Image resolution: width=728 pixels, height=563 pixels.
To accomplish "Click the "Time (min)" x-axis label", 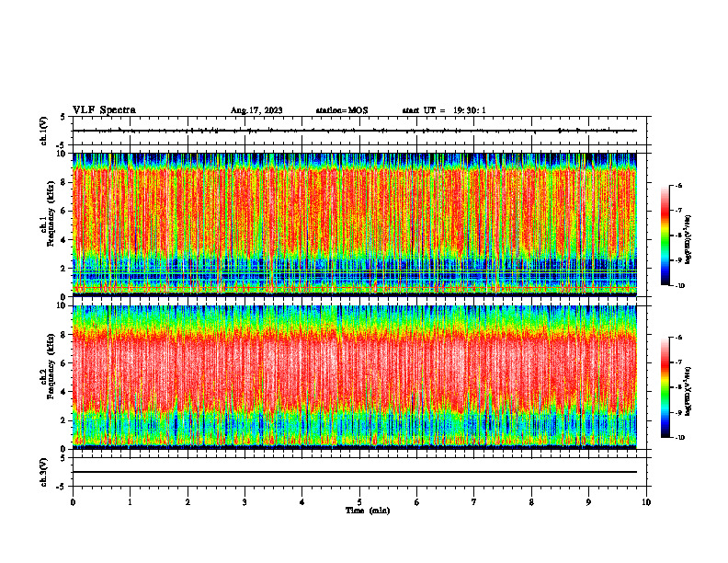I will tap(368, 511).
